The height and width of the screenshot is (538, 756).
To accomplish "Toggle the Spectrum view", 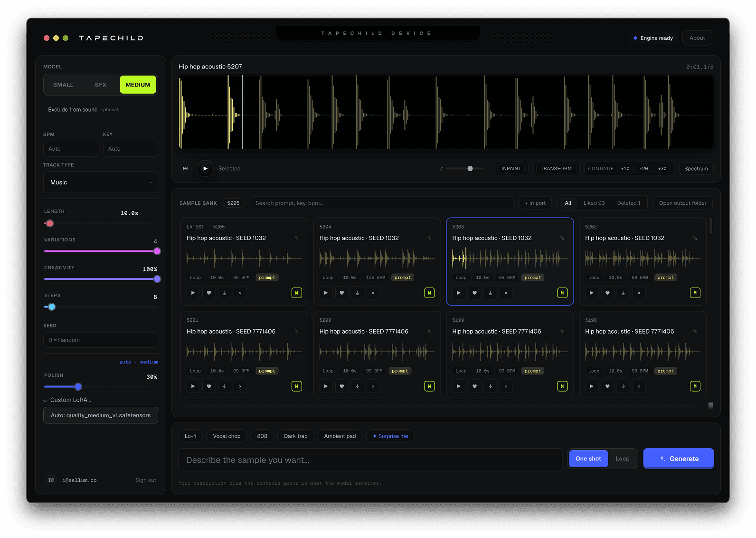I will tap(696, 169).
